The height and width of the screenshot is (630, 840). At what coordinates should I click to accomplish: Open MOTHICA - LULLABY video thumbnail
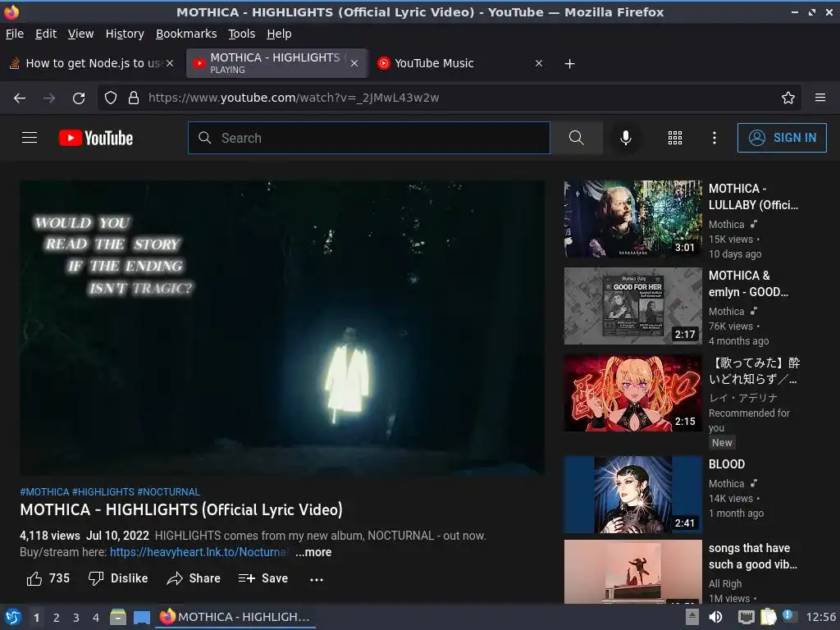coord(632,218)
